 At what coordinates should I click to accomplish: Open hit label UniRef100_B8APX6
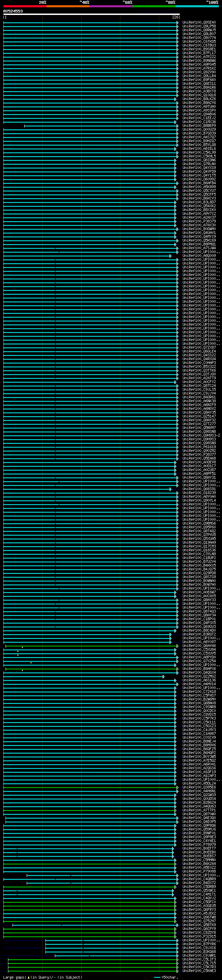click(x=199, y=669)
